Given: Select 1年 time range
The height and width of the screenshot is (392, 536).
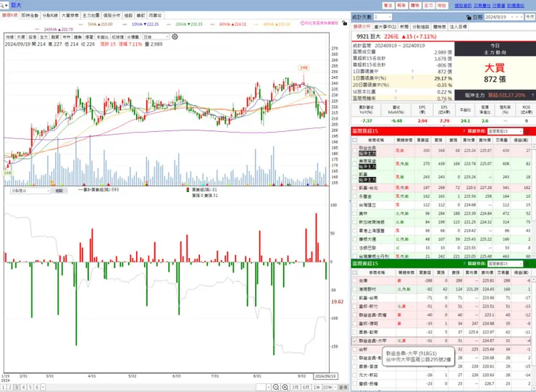Looking at the screenshot, I should 317,387.
